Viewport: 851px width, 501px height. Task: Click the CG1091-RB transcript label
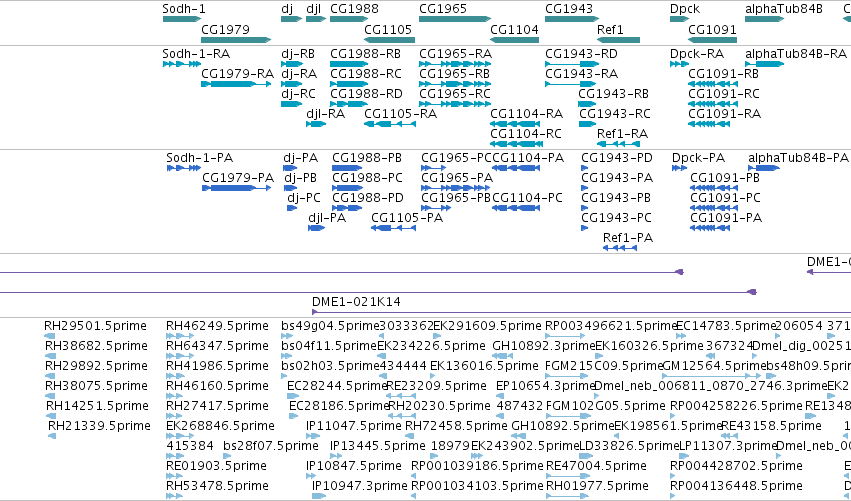(723, 74)
